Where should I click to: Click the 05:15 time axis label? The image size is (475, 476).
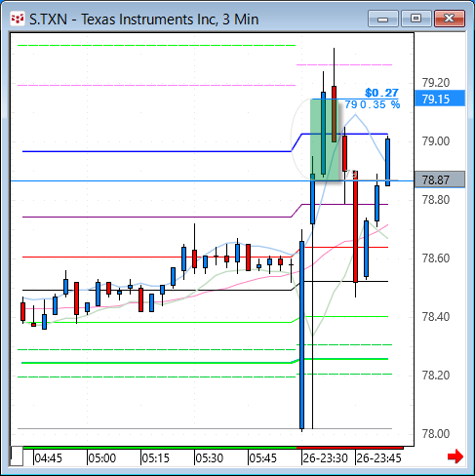(156, 458)
